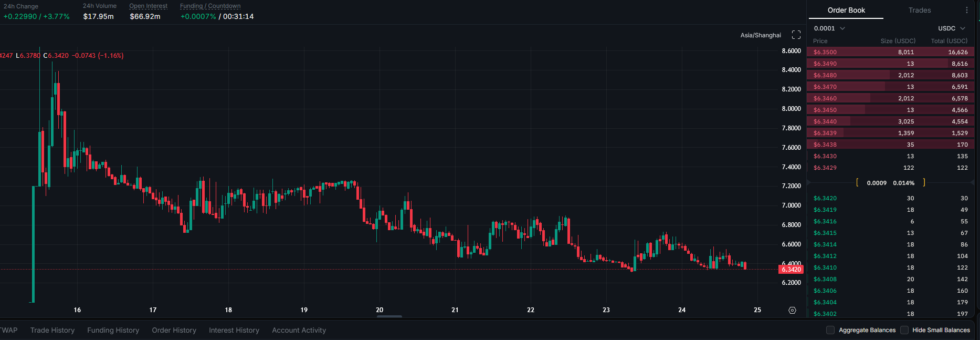The image size is (980, 340).
Task: Click the Funding / Countdown label
Action: tap(210, 6)
